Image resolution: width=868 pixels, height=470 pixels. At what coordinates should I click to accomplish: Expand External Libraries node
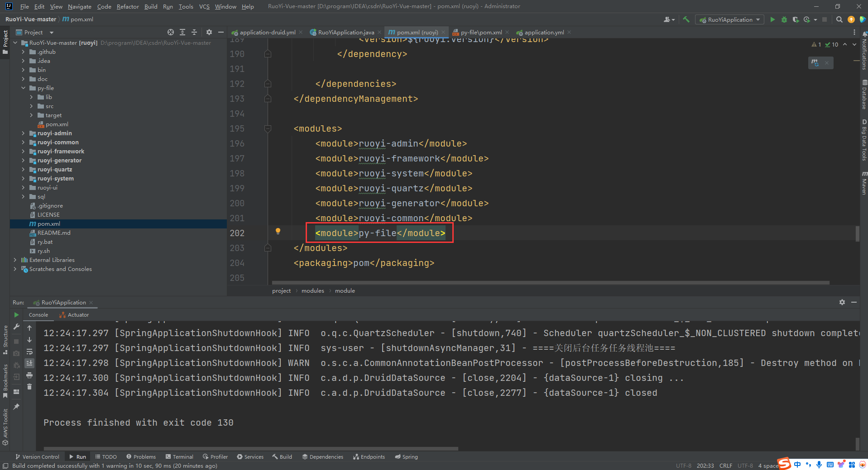point(15,260)
